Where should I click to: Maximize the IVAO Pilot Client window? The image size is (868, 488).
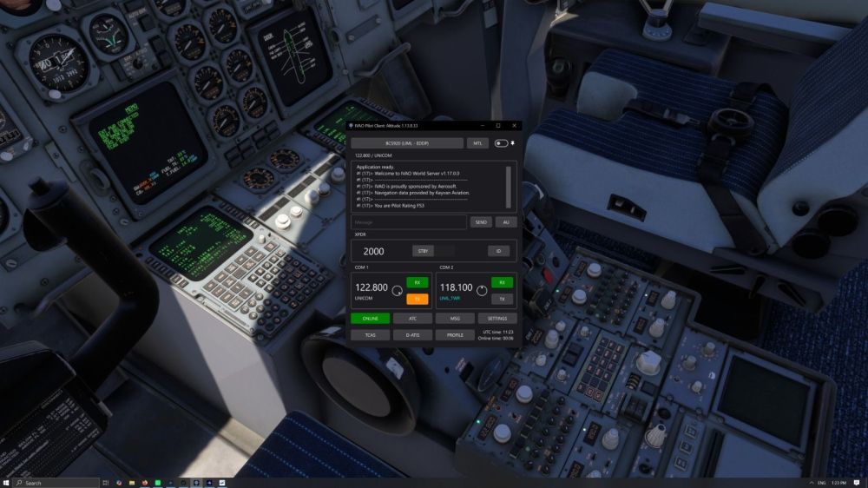[498, 126]
